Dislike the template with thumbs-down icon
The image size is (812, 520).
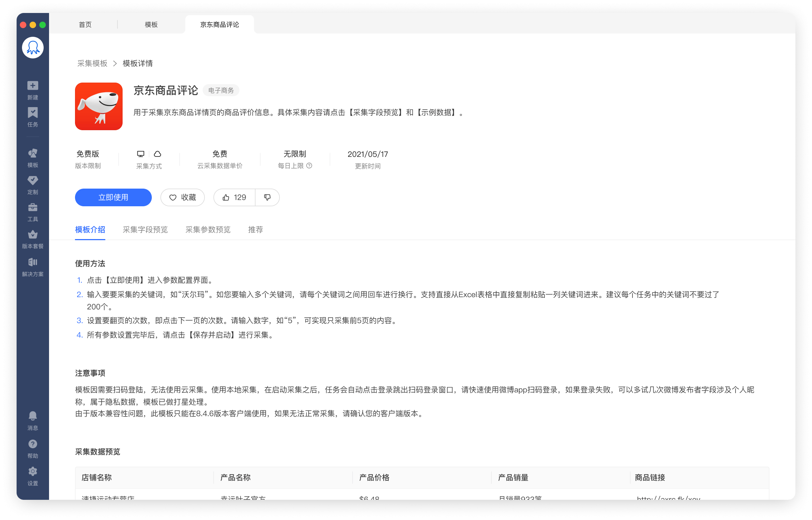click(x=267, y=197)
